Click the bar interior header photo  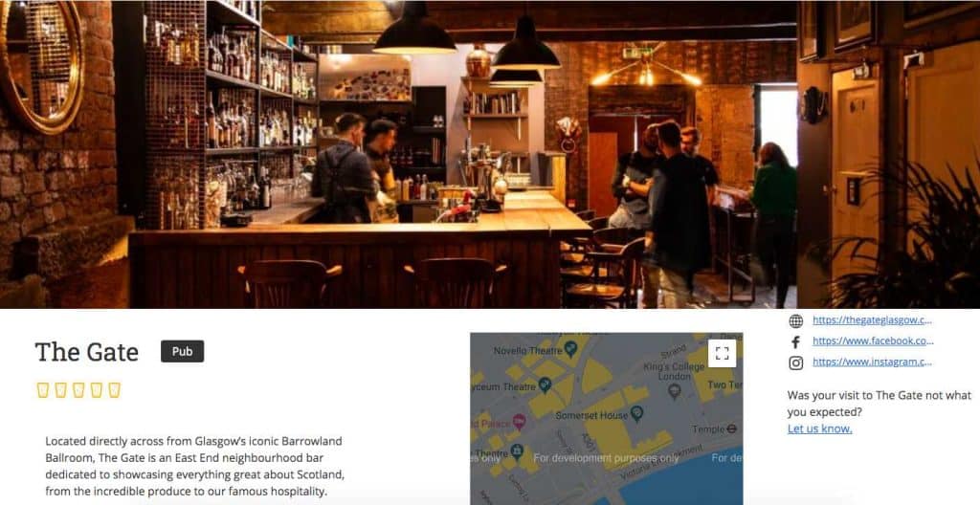coord(490,154)
